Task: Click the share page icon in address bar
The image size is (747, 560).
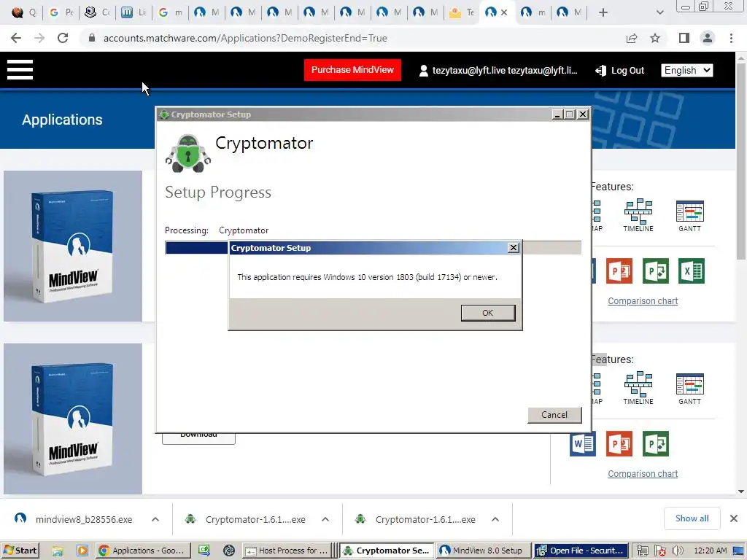Action: coord(632,38)
